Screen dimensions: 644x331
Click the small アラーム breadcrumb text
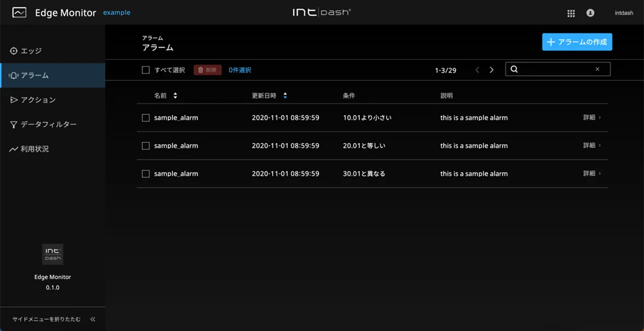point(152,38)
